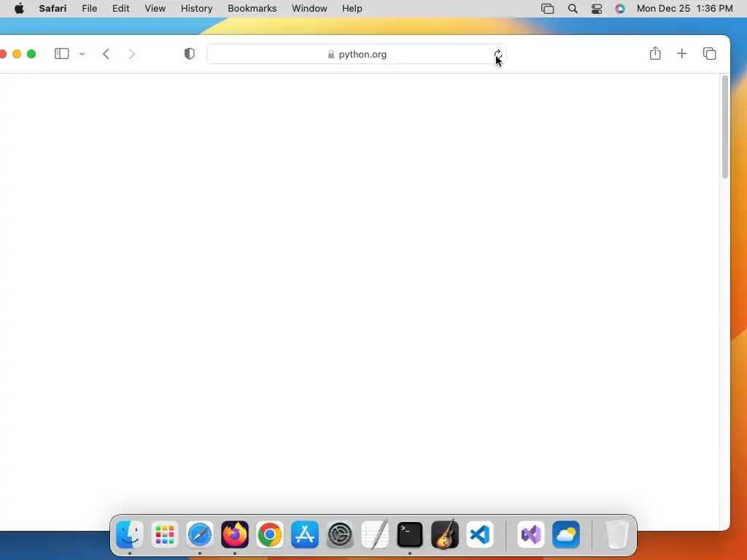Open the sidebar tab group dropdown chevron
This screenshot has width=747, height=560.
point(82,54)
